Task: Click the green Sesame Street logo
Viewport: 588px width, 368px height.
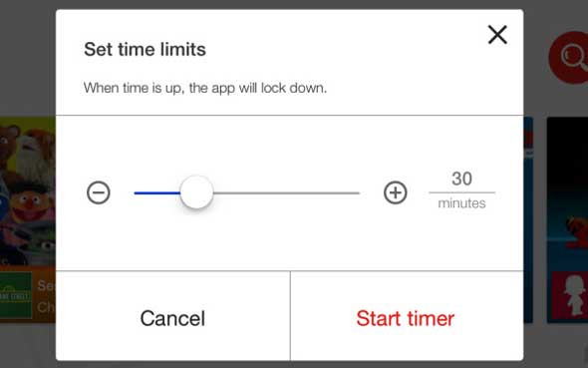Action: pos(16,295)
